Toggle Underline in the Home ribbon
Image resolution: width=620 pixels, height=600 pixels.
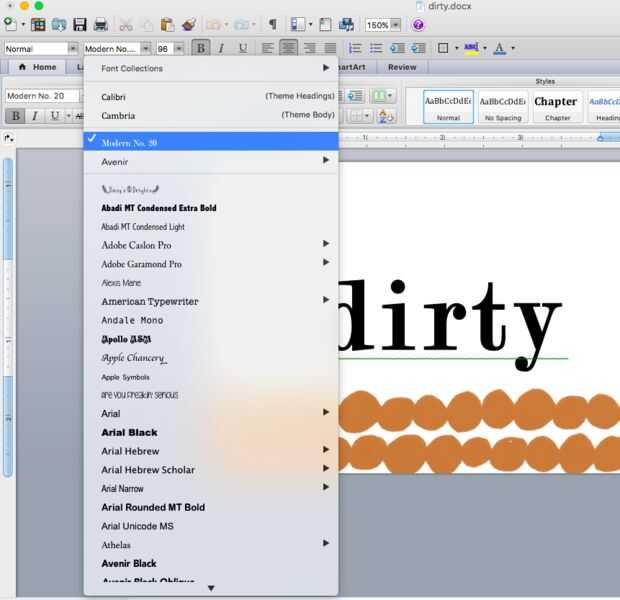coord(55,116)
